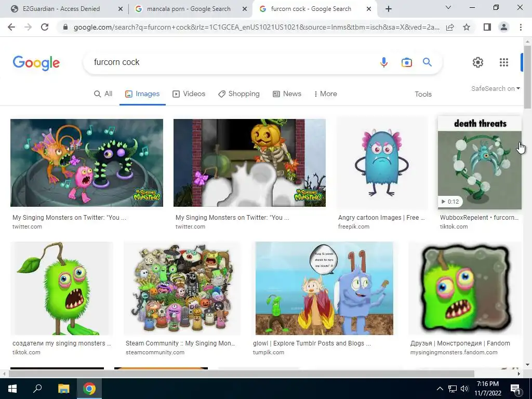Image resolution: width=532 pixels, height=399 pixels.
Task: Open the Steam Community monsters group image
Action: pyautogui.click(x=182, y=288)
